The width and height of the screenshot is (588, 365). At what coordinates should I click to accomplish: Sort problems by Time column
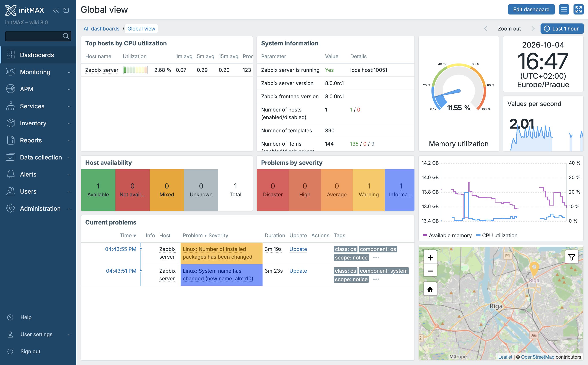(128, 235)
